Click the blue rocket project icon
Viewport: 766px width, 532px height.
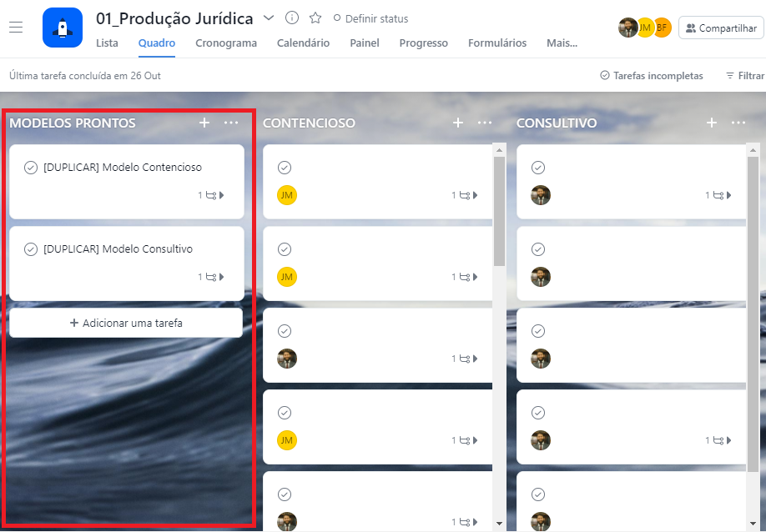63,28
